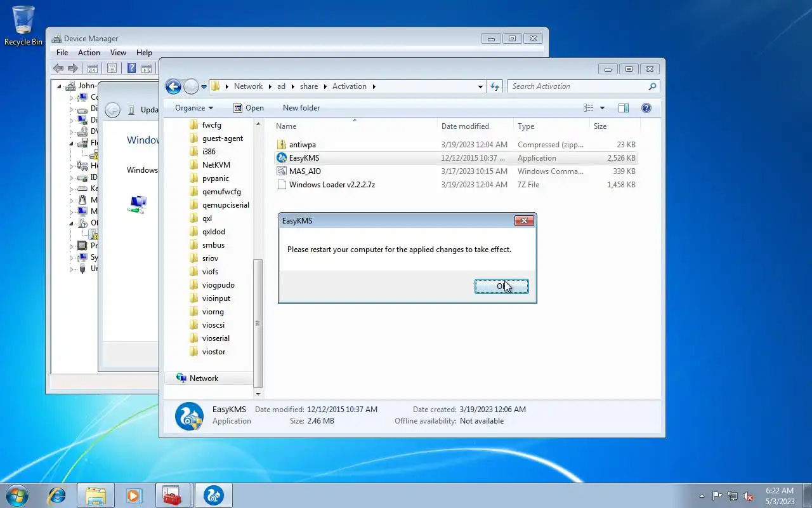Launch Internet Explorer from the taskbar
Screen dimensions: 812x508
pos(57,495)
